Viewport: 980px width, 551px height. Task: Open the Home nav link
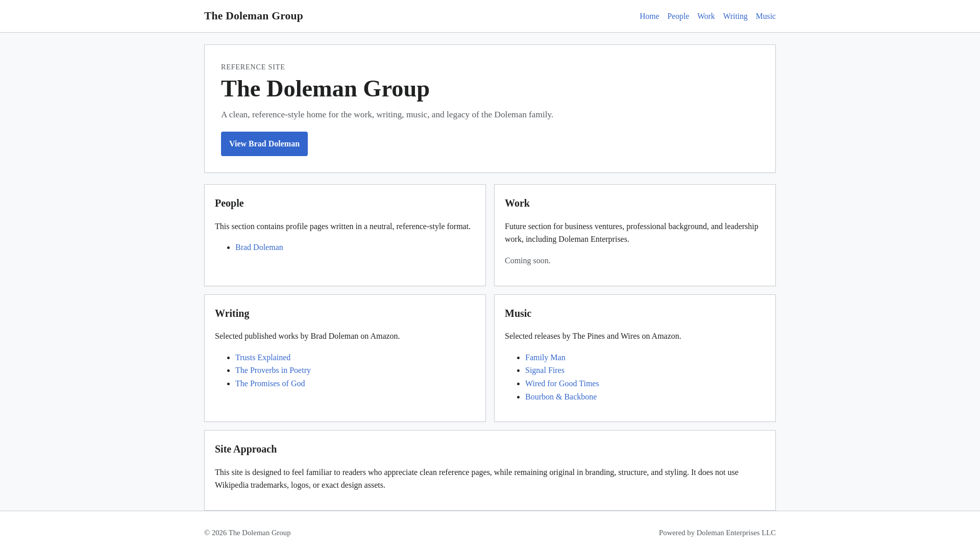[x=649, y=16]
